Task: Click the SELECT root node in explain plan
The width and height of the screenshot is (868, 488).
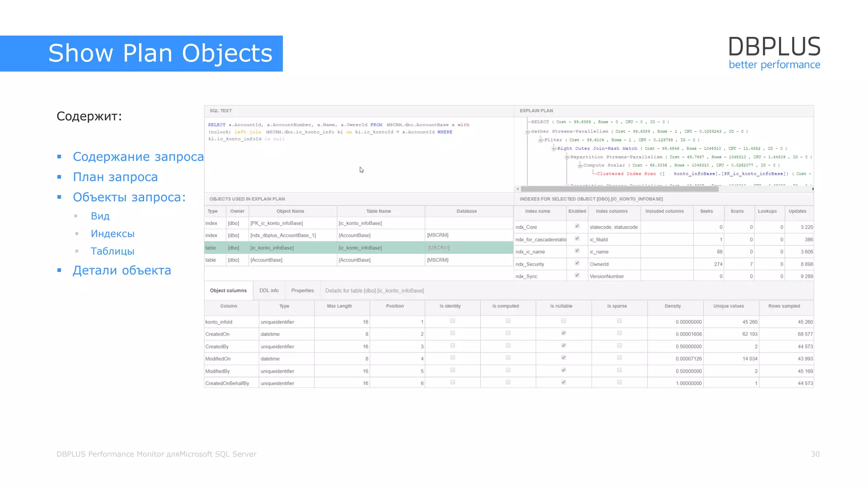Action: (600, 122)
